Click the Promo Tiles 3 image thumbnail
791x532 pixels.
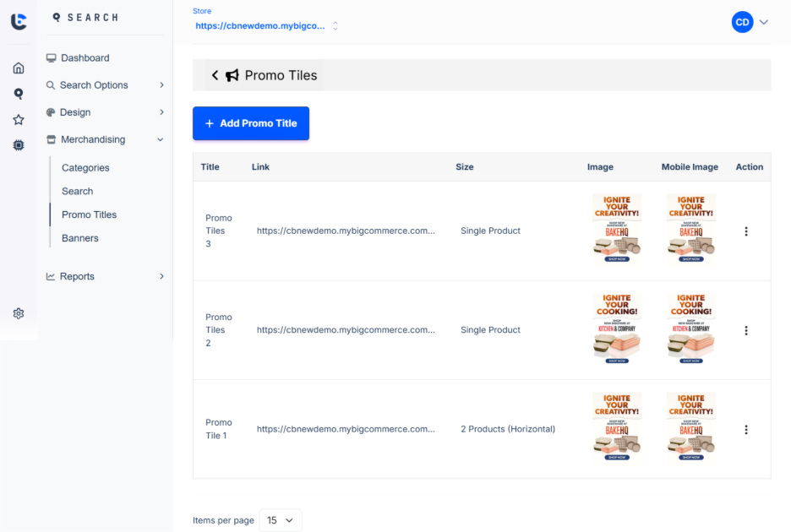coord(617,231)
